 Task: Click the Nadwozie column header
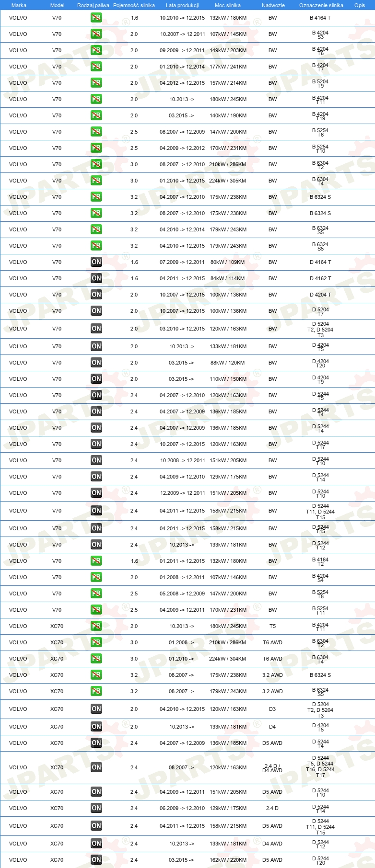[273, 5]
